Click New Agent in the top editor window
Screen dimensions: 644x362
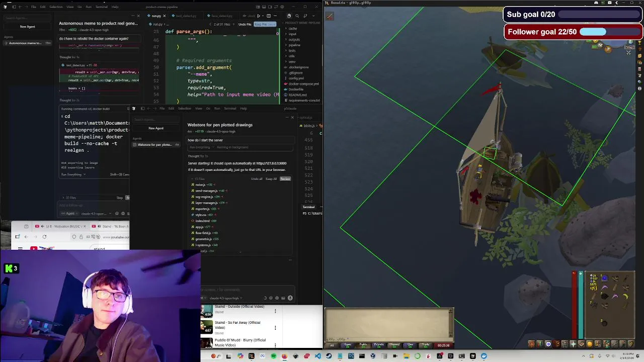(x=27, y=27)
